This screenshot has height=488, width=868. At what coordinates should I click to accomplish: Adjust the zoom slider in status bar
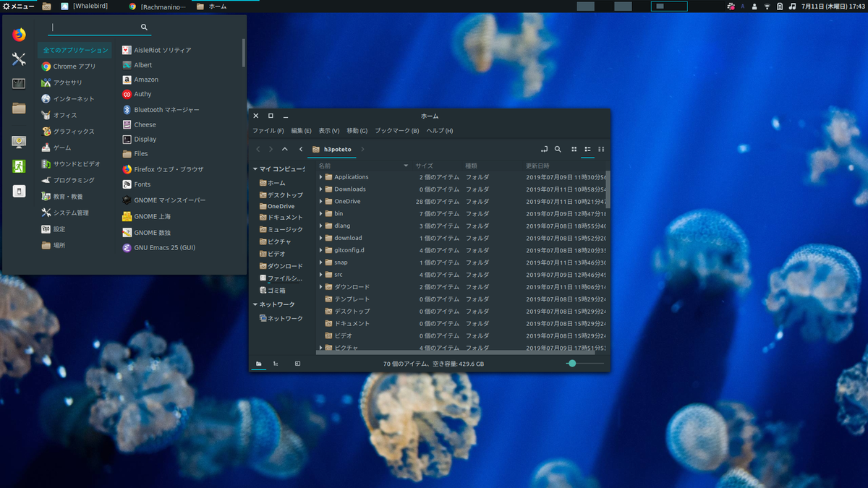tap(572, 364)
